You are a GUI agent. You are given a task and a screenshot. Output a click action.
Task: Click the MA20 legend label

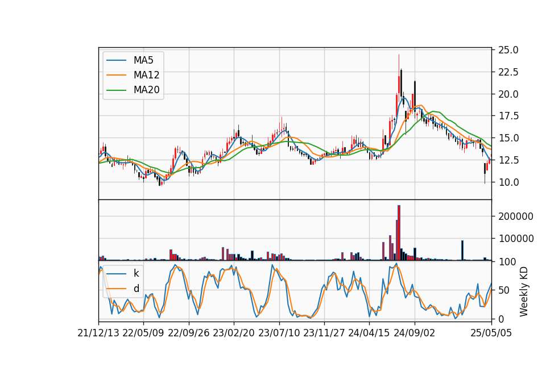[146, 90]
